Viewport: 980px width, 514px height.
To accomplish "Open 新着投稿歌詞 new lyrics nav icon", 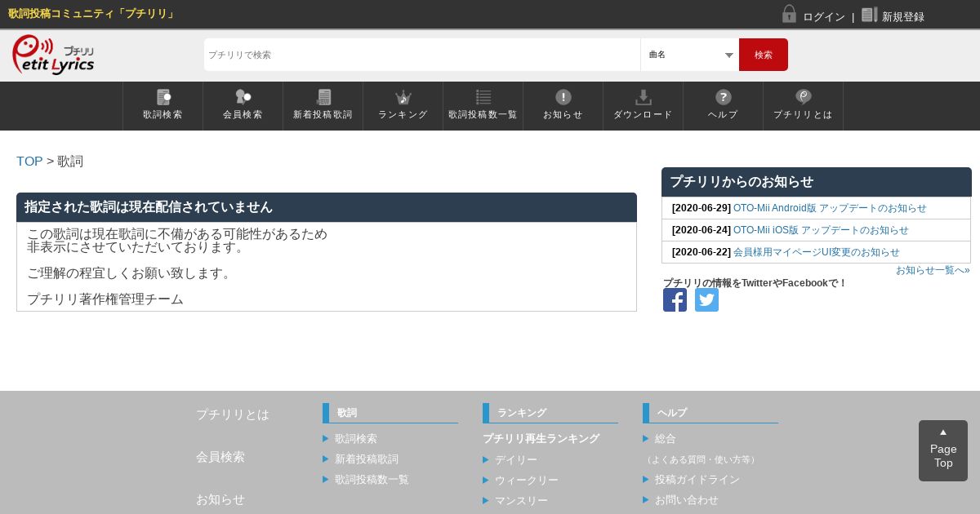I will (x=323, y=97).
